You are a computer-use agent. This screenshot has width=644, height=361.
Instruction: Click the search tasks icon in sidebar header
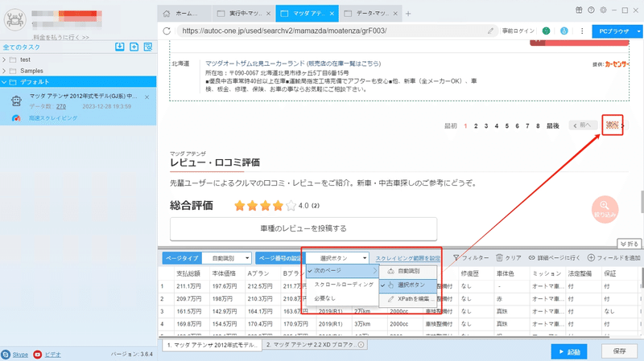(148, 47)
